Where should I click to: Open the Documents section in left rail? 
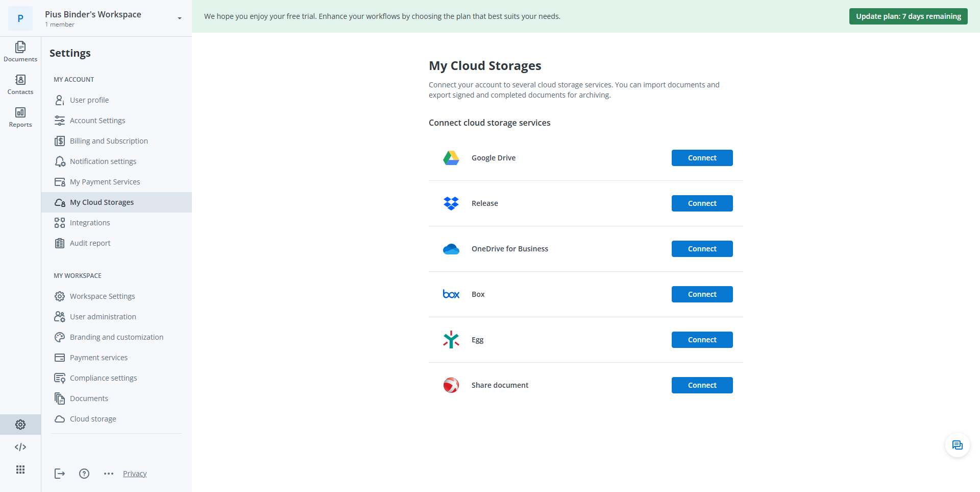pos(20,52)
